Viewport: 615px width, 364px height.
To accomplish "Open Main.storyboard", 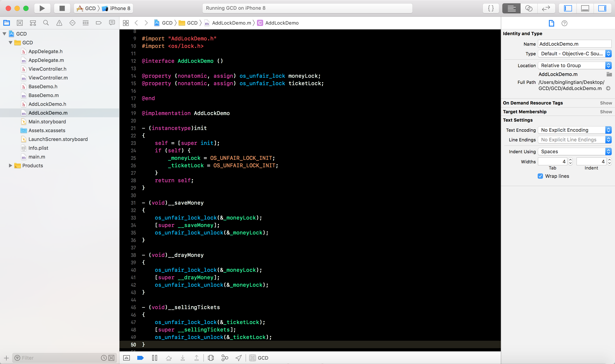I will (47, 122).
